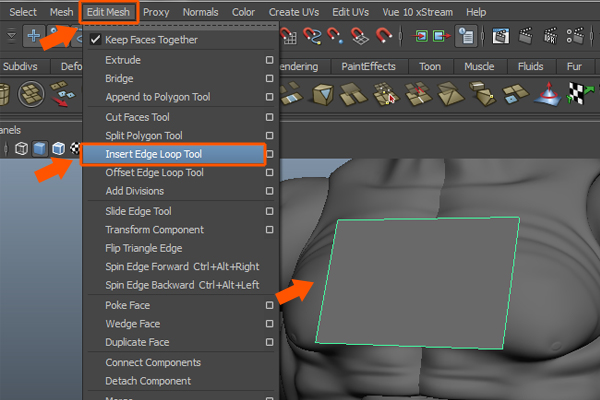Screen dimensions: 600x400
Task: Collapse the toolbar with the triangle arrow
Action: (11, 36)
